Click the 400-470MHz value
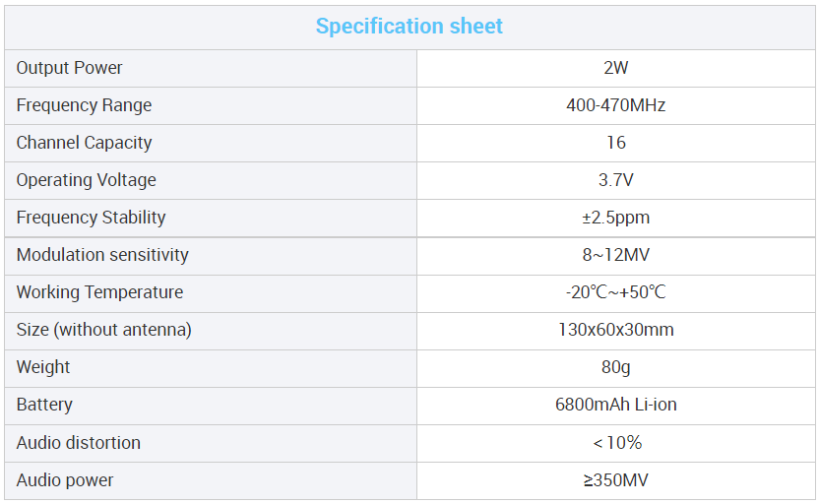The width and height of the screenshot is (819, 504). (616, 105)
